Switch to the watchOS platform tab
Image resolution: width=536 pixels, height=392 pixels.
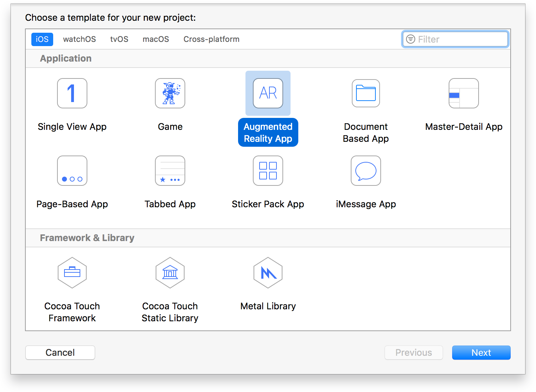click(80, 39)
